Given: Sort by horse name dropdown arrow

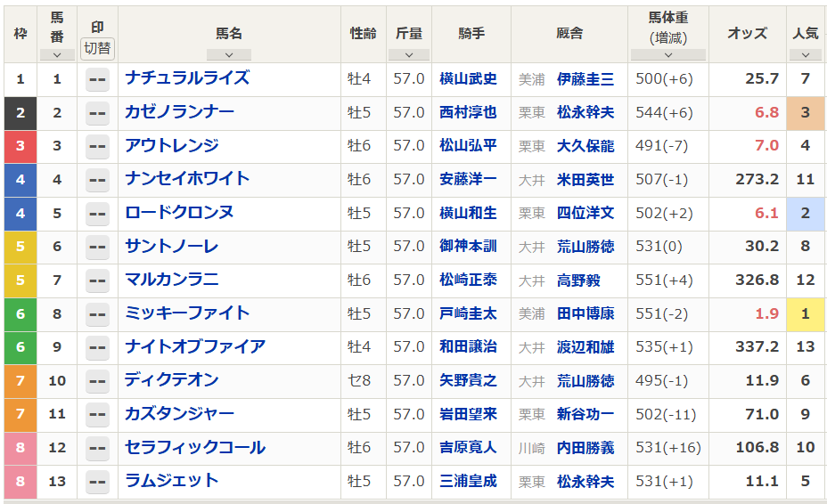Looking at the screenshot, I should [x=229, y=55].
